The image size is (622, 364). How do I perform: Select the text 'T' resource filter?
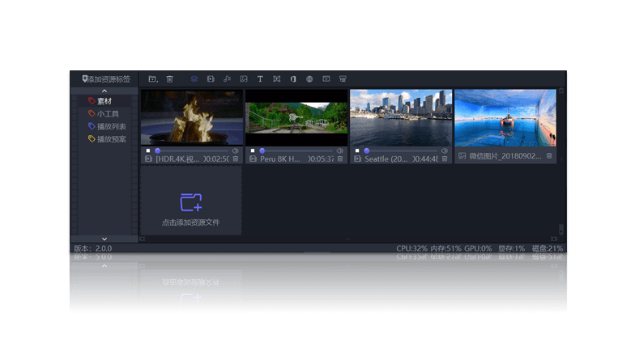[260, 79]
